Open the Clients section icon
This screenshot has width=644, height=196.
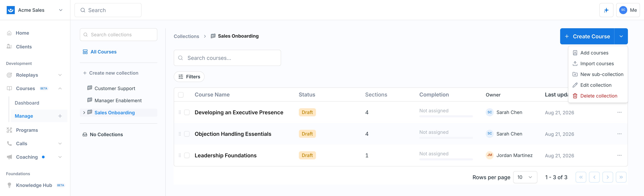click(9, 47)
